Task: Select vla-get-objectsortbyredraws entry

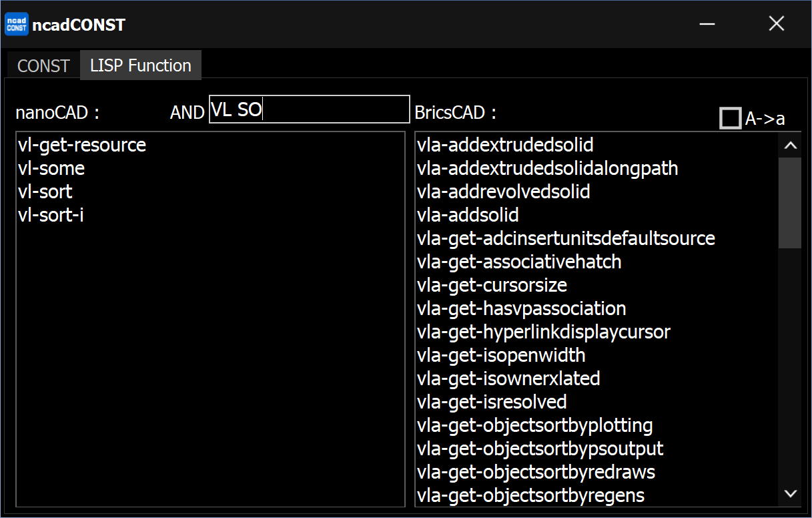Action: 597,472
